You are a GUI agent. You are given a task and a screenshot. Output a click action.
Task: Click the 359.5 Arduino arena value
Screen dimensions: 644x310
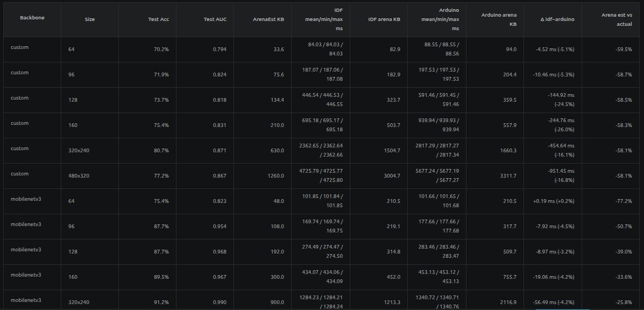click(509, 100)
